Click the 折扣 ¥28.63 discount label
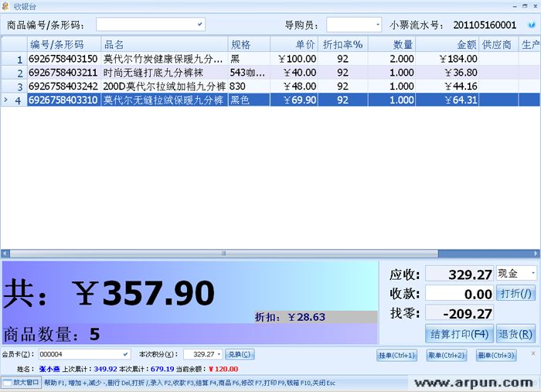Image resolution: width=541 pixels, height=392 pixels. click(x=290, y=317)
